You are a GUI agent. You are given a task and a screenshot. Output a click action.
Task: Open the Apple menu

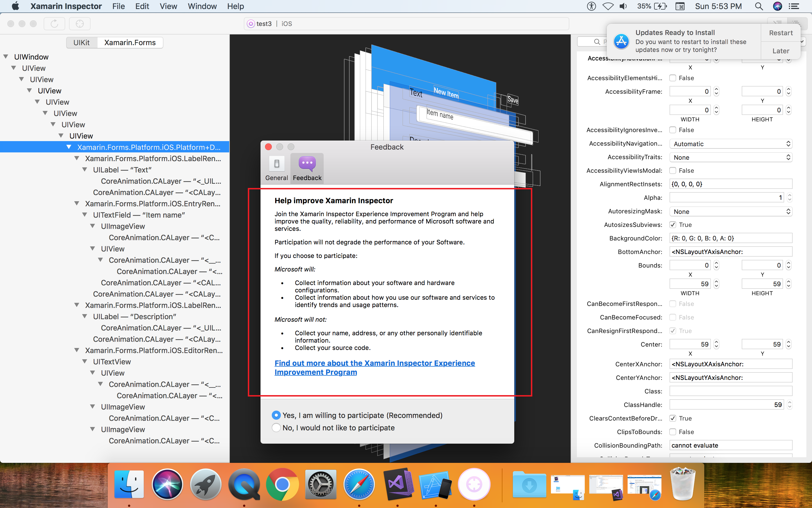[x=16, y=6]
